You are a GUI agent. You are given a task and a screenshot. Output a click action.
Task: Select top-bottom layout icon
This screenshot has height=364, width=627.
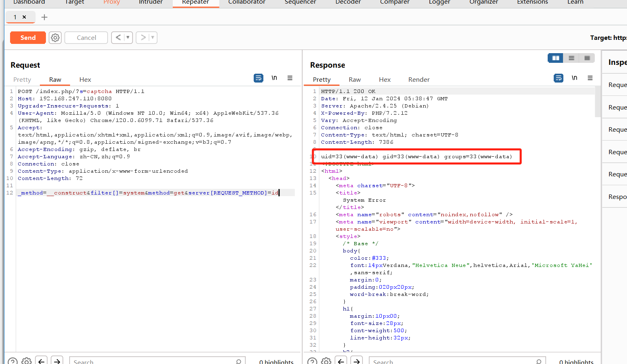click(571, 58)
